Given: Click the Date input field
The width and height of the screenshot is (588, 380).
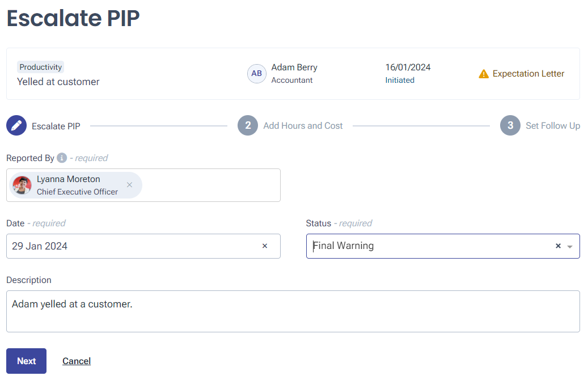Looking at the screenshot, I should (x=133, y=246).
